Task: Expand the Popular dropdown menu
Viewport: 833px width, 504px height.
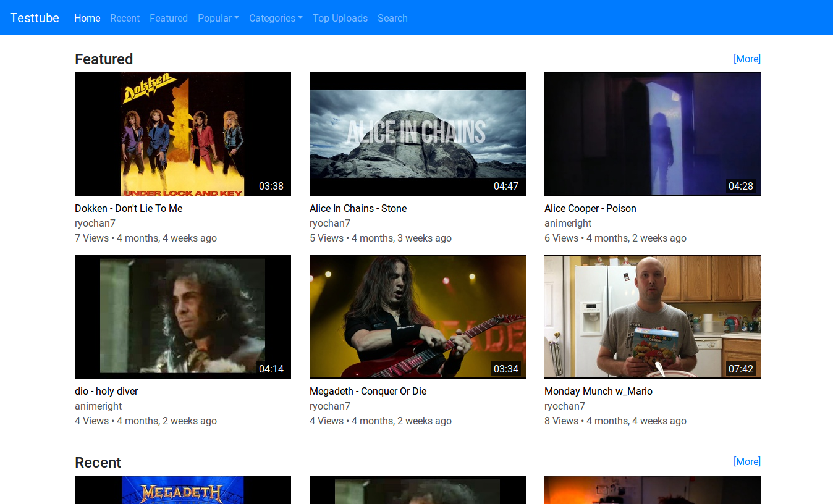Action: coord(218,18)
